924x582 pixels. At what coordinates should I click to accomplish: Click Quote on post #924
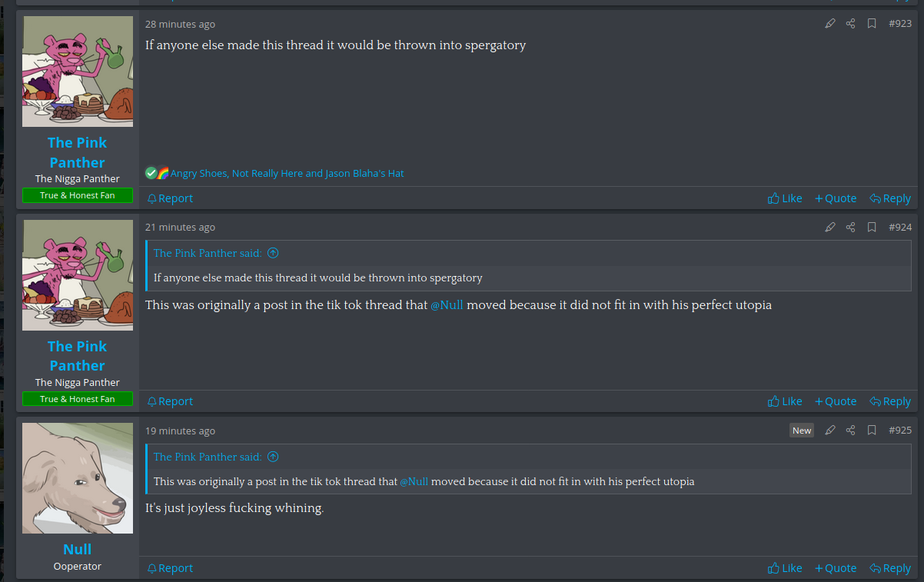[x=836, y=401]
